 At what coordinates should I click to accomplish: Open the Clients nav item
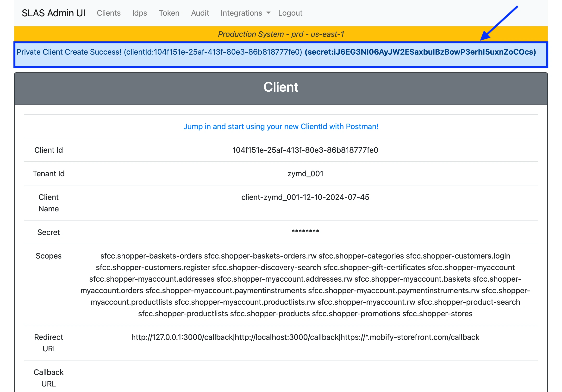108,13
